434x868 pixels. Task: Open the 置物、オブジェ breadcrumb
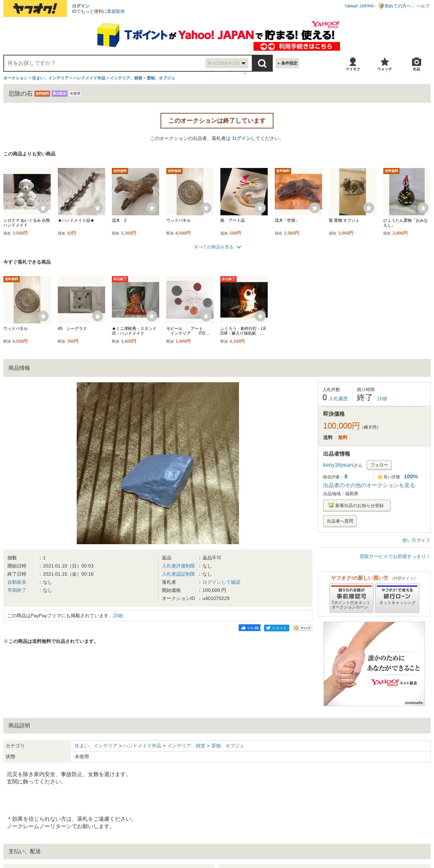(x=161, y=78)
